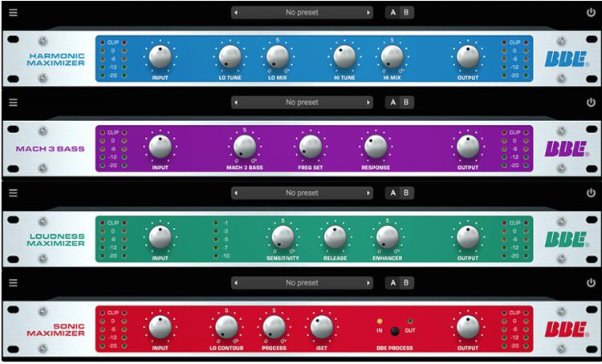Click the MACH 3 BASS amount knob
Screen dimensions: 602x364
pos(245,147)
